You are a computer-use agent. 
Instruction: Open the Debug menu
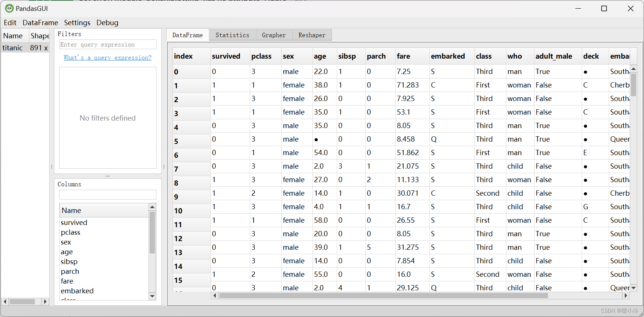pos(107,23)
